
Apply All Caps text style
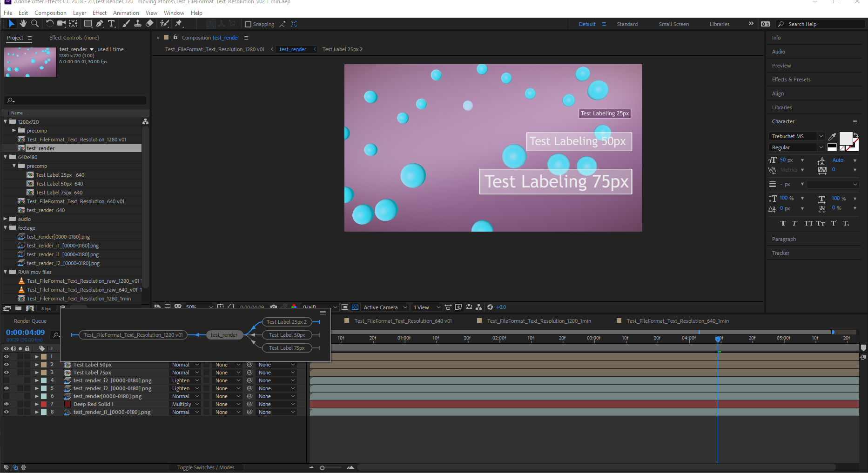(x=809, y=223)
